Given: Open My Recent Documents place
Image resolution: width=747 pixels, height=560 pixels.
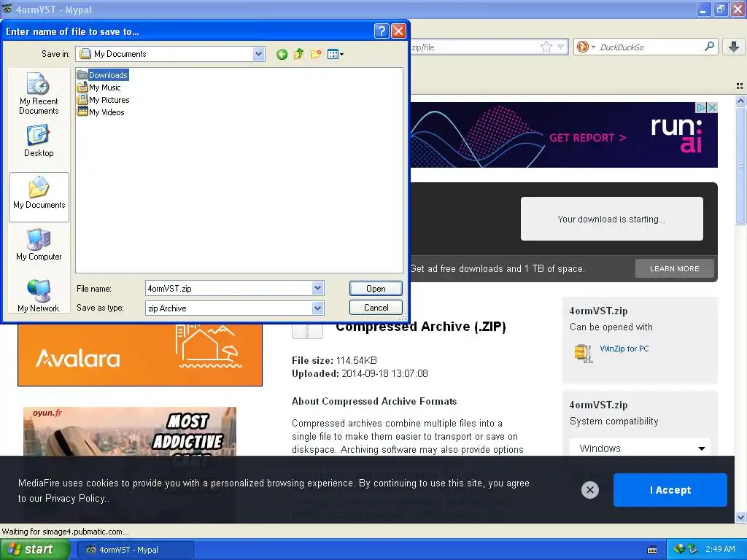Looking at the screenshot, I should click(39, 94).
